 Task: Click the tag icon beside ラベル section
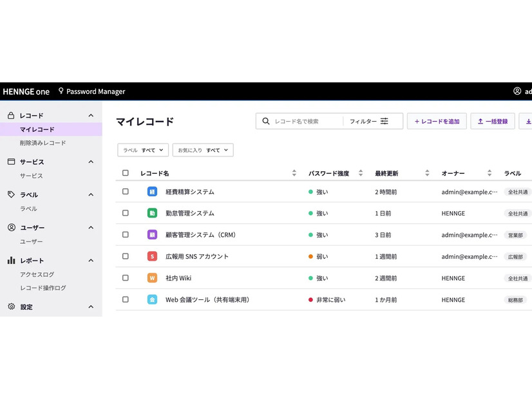tap(11, 194)
